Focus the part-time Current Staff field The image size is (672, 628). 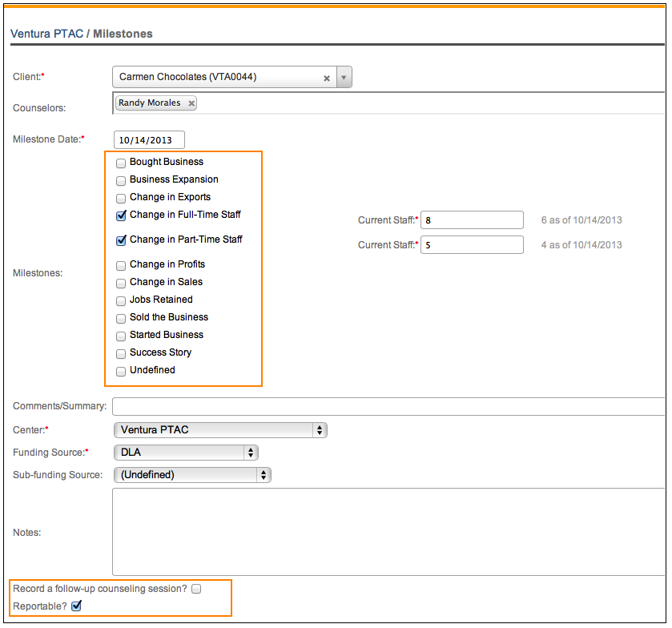(x=472, y=245)
